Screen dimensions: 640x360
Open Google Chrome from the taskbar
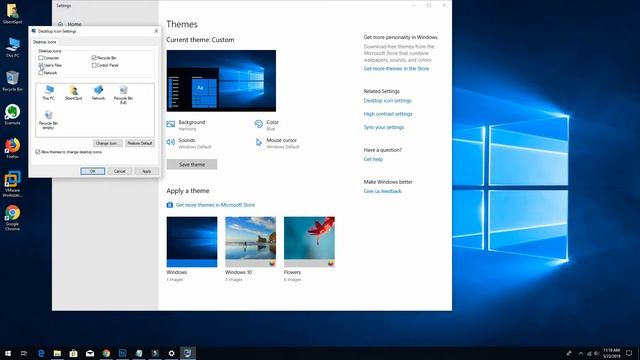106,353
